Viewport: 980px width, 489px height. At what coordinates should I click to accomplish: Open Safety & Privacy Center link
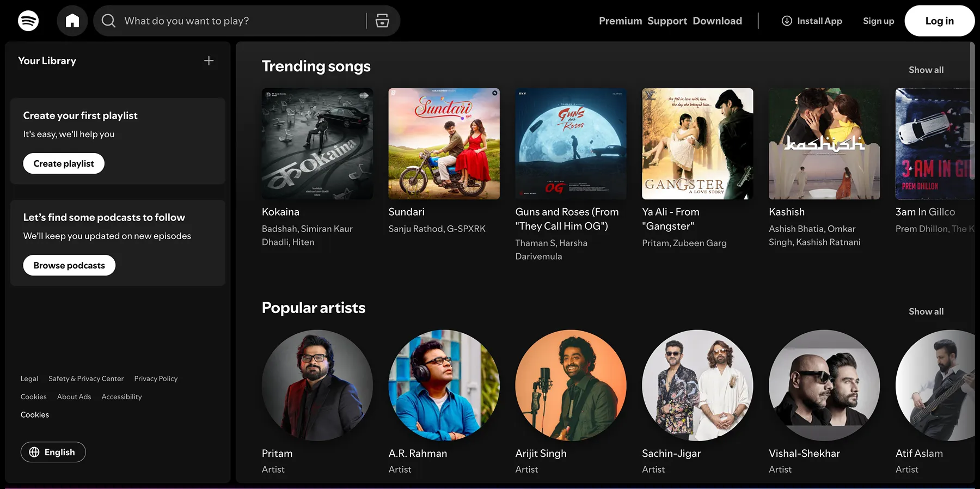tap(86, 378)
